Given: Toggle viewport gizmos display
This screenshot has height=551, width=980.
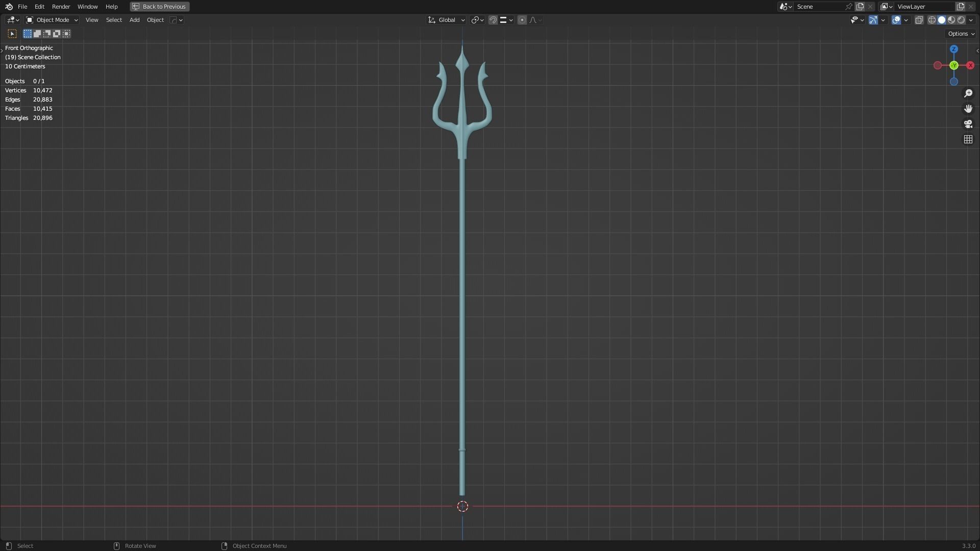Looking at the screenshot, I should click(x=873, y=20).
